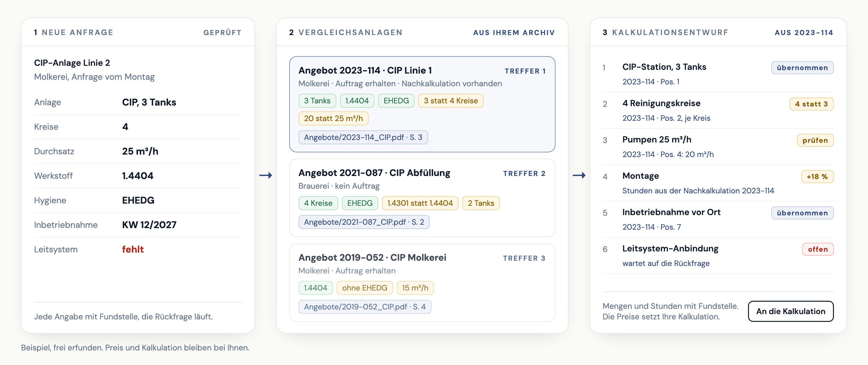868x365 pixels.
Task: Click the 'AUS 2023-114' header label
Action: [804, 32]
